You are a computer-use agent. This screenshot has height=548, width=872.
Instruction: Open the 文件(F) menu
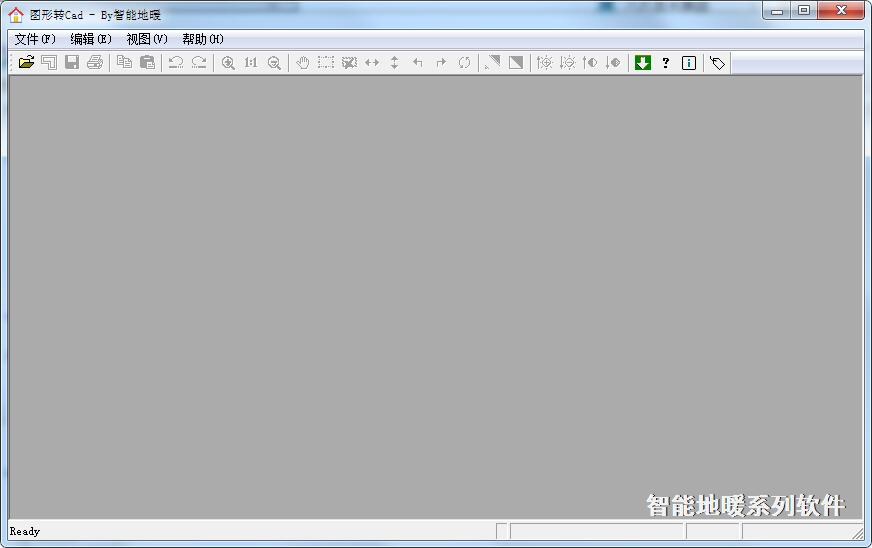click(35, 39)
